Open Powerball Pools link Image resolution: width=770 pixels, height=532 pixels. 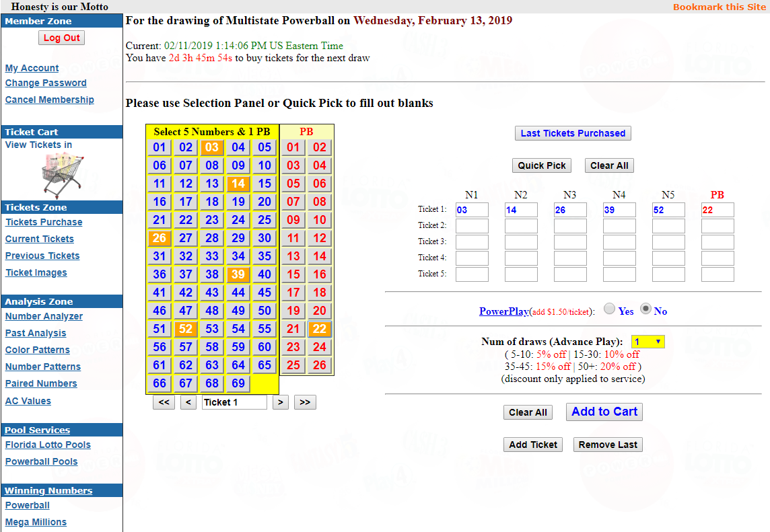[41, 461]
